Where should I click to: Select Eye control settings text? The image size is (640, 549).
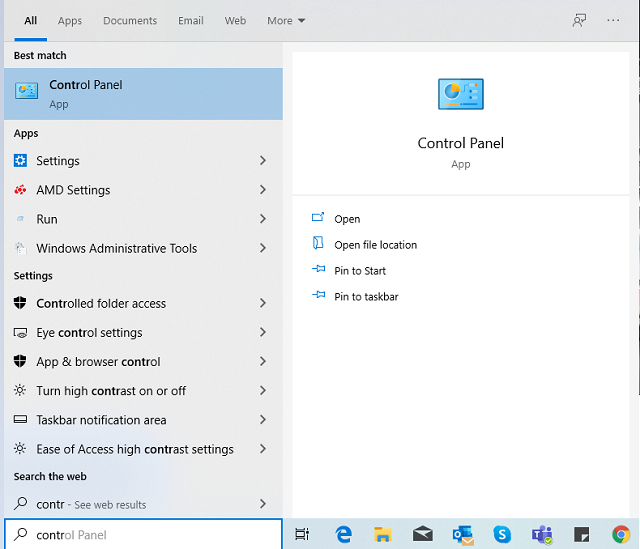(89, 333)
